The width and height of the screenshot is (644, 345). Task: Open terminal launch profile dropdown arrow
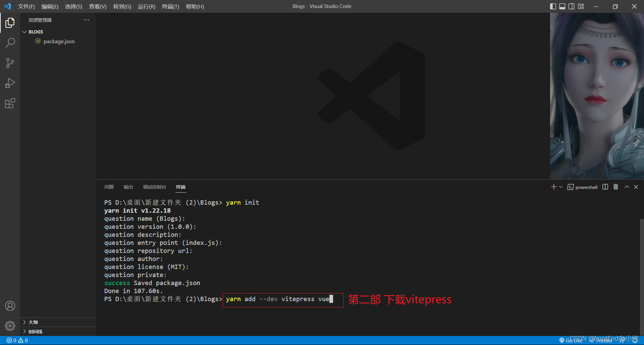point(561,187)
